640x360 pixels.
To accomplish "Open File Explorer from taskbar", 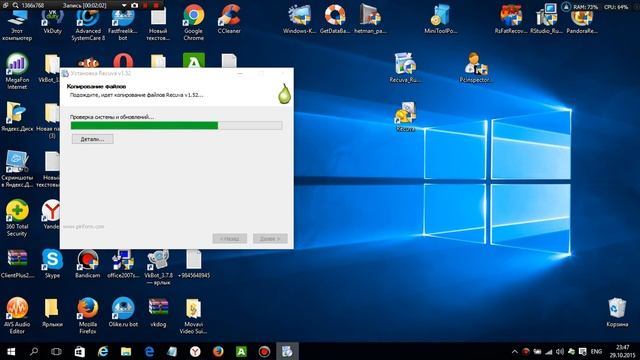I will [126, 351].
